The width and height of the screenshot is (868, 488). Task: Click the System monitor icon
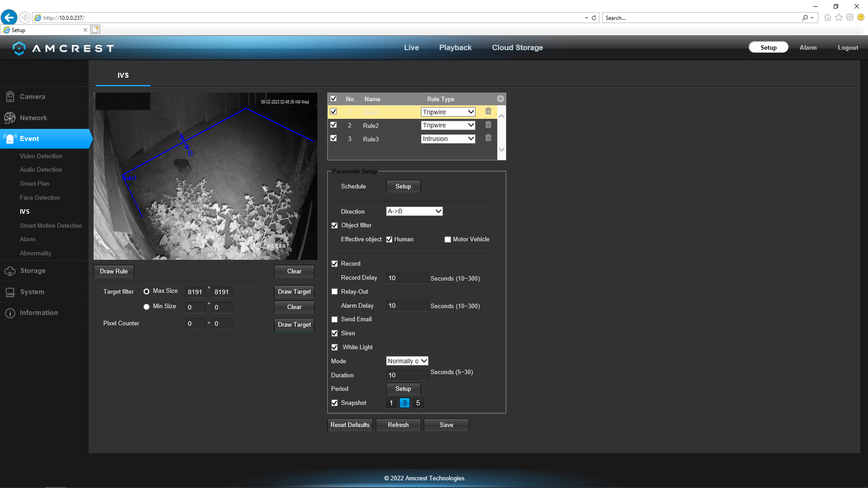[10, 292]
